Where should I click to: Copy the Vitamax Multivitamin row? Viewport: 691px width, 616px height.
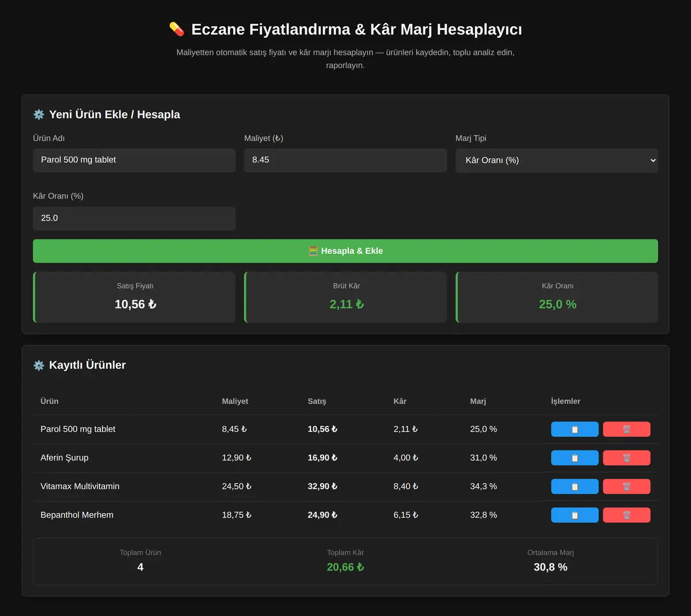pyautogui.click(x=575, y=486)
